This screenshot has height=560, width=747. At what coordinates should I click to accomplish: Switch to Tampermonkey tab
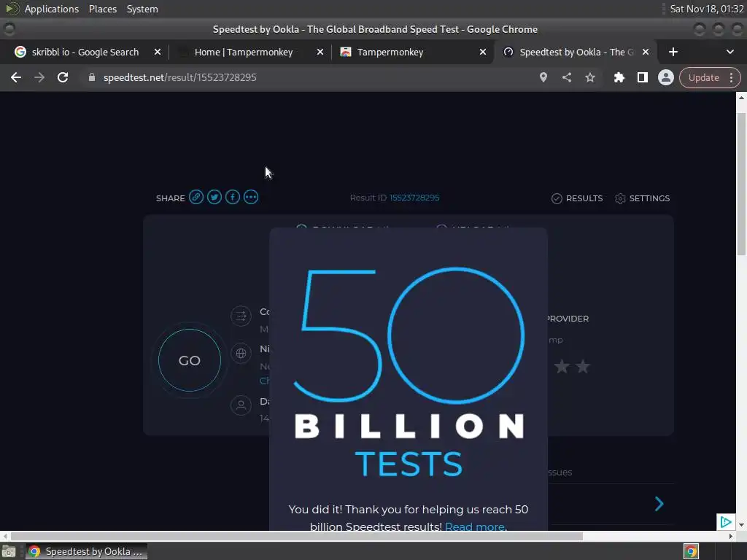390,52
